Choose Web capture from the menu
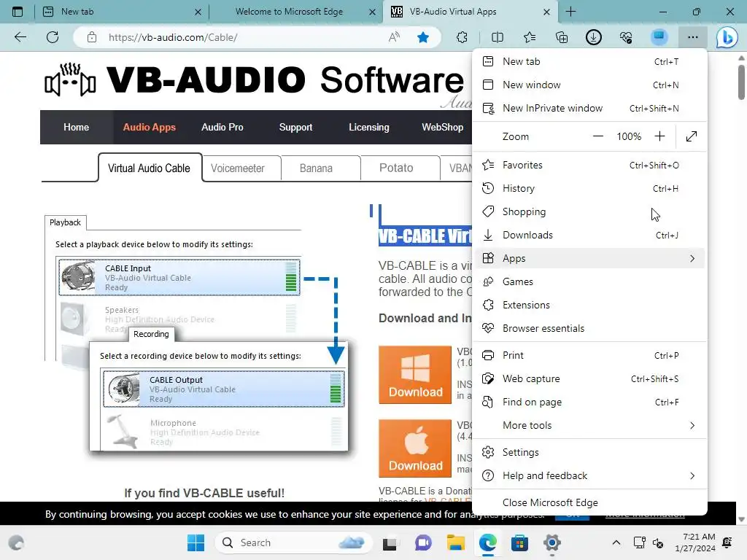Image resolution: width=747 pixels, height=560 pixels. (589, 378)
